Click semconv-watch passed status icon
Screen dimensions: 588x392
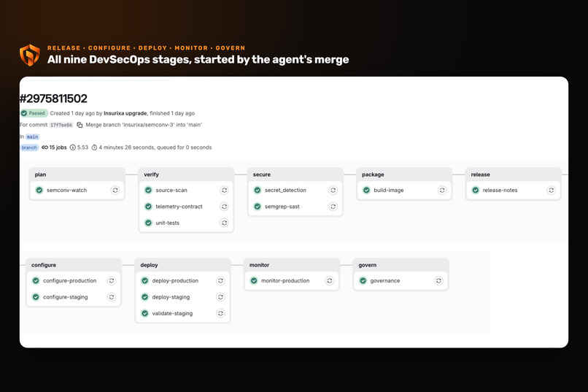[39, 191]
